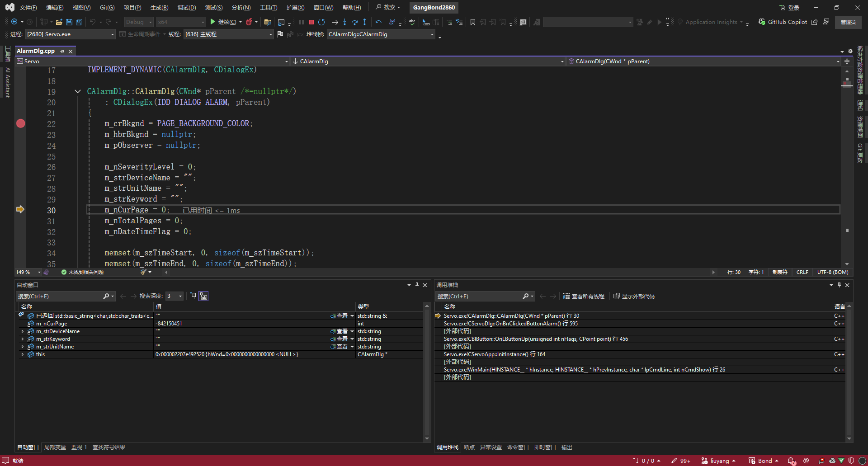Open the Hot Reload flame button
Screen dimensions: 868x466
(x=249, y=22)
